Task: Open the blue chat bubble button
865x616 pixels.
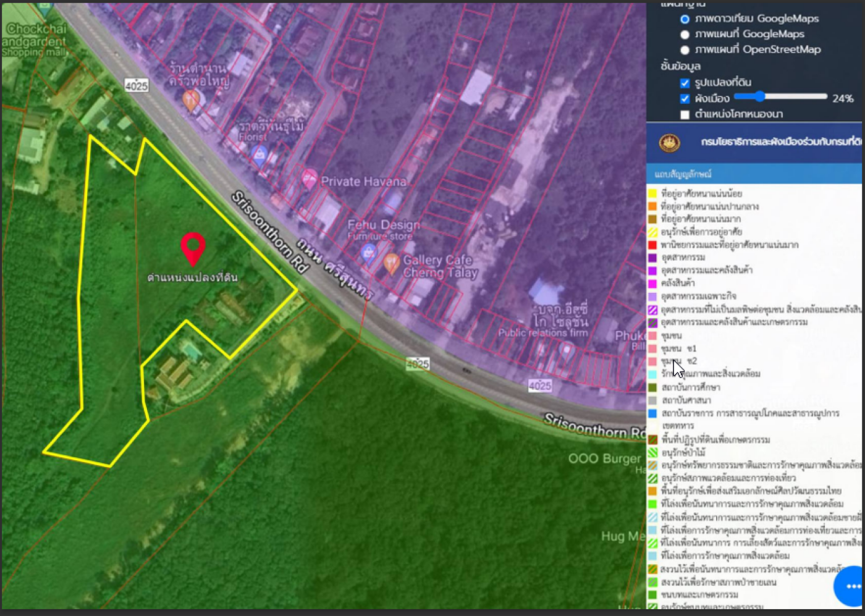Action: pyautogui.click(x=851, y=586)
